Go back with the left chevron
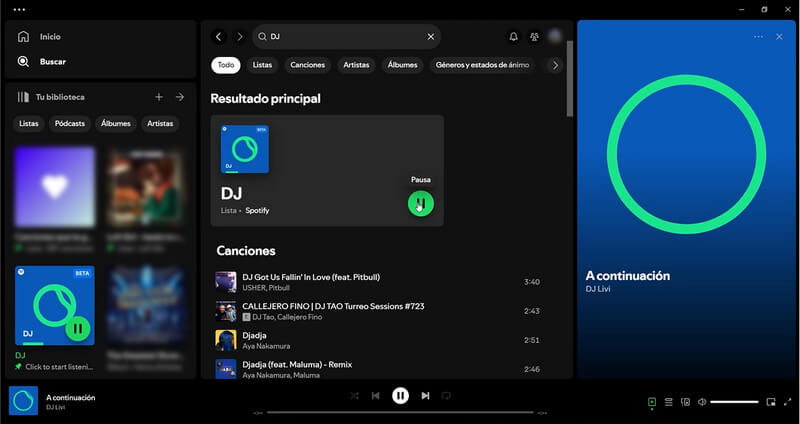This screenshot has height=424, width=800. [219, 37]
